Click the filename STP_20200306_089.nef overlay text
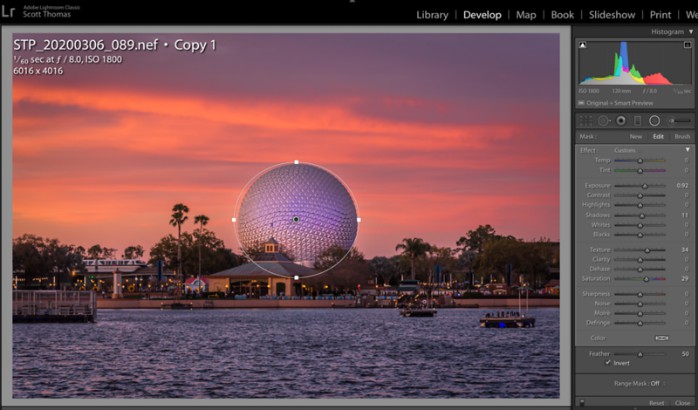Image resolution: width=698 pixels, height=410 pixels. 85,45
